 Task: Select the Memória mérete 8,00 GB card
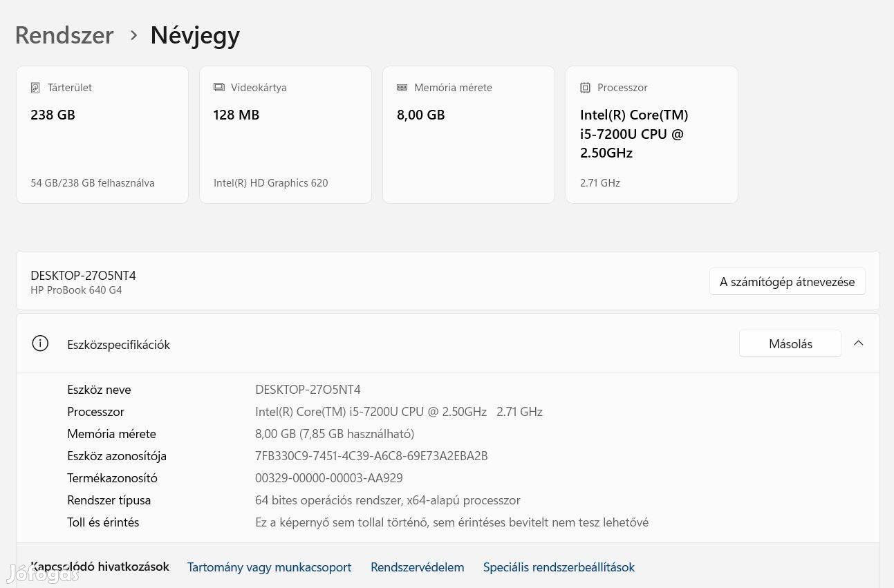(x=469, y=135)
